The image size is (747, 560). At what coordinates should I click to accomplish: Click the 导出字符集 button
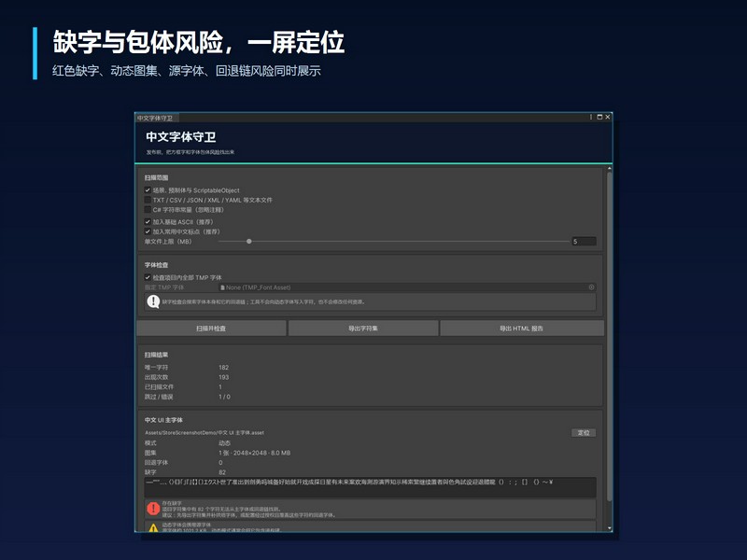(363, 329)
